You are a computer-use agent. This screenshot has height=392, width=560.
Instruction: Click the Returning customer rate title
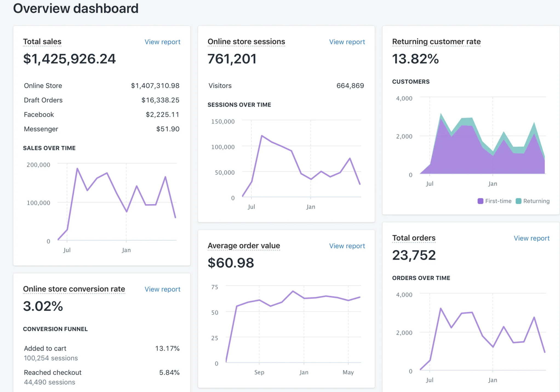436,42
